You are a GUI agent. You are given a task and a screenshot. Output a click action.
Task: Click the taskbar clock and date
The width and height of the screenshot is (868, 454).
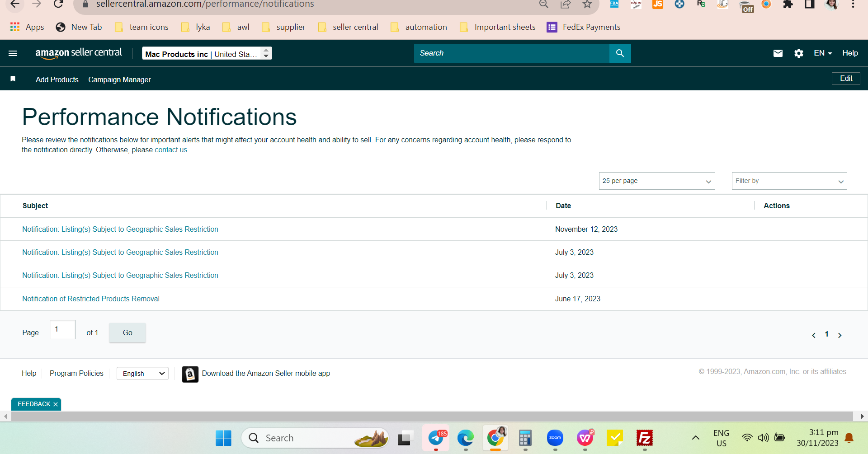pyautogui.click(x=817, y=438)
